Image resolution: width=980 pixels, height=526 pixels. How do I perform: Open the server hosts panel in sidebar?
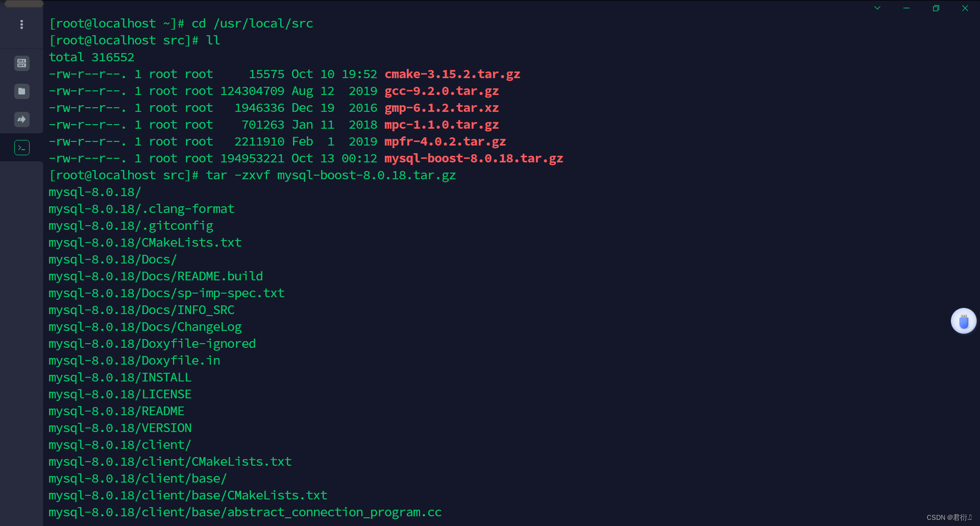(x=21, y=63)
